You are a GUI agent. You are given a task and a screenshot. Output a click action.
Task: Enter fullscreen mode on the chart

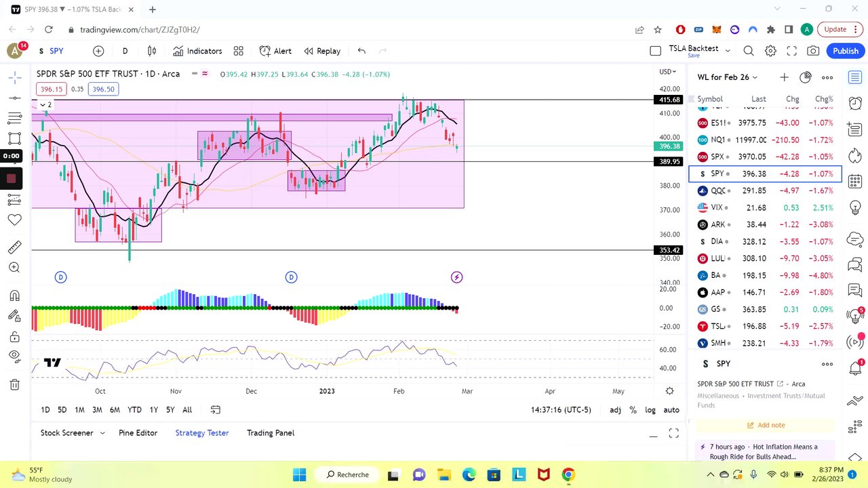coord(791,51)
